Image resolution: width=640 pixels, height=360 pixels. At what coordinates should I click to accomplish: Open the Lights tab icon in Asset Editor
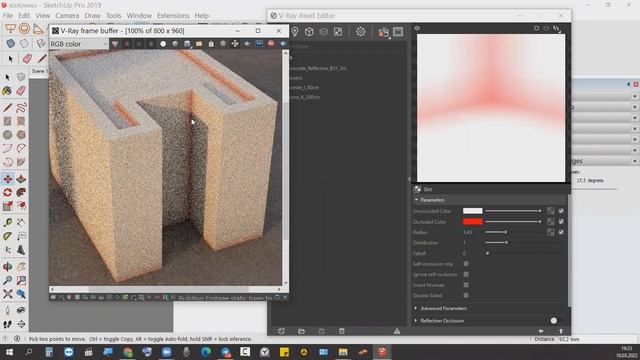[x=295, y=31]
